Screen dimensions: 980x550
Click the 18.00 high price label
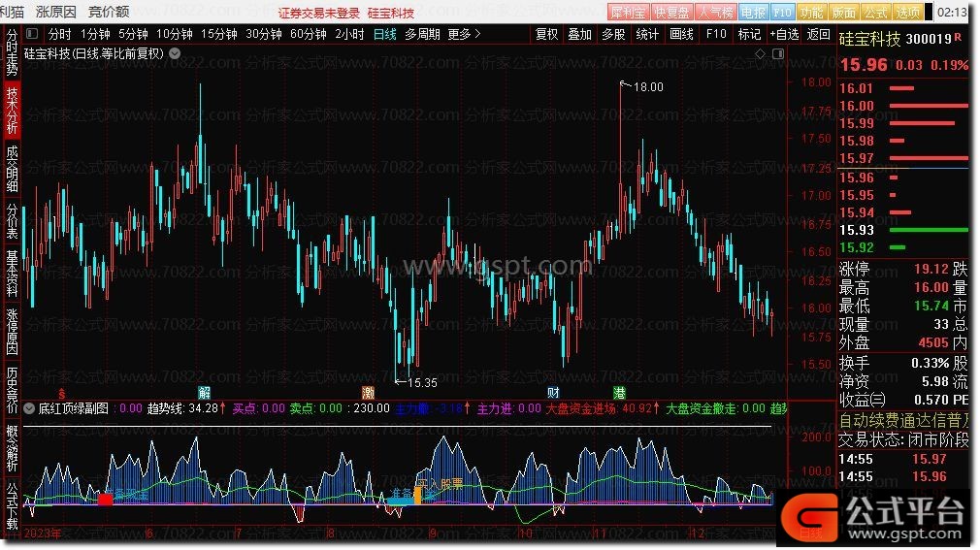coord(648,87)
